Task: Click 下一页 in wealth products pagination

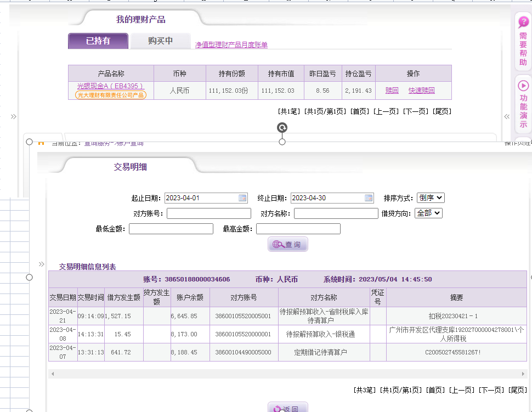Action: pos(416,111)
